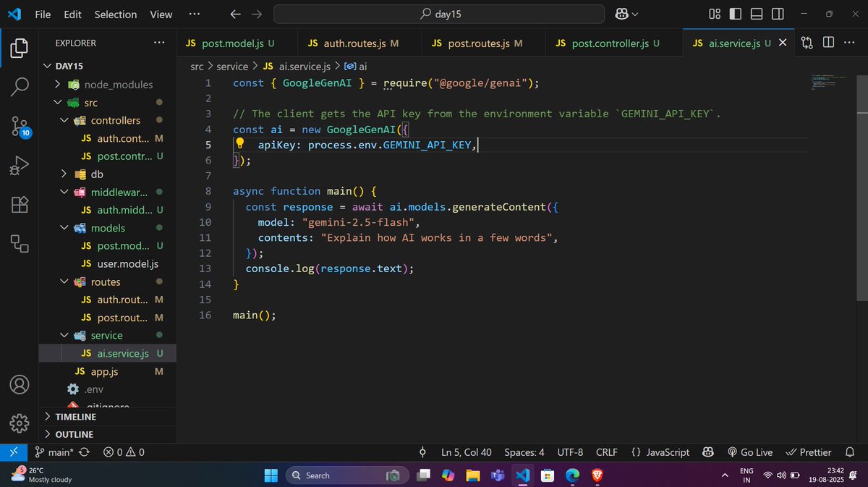This screenshot has height=487, width=868.
Task: Change indentation Spaces: 4
Action: click(524, 452)
